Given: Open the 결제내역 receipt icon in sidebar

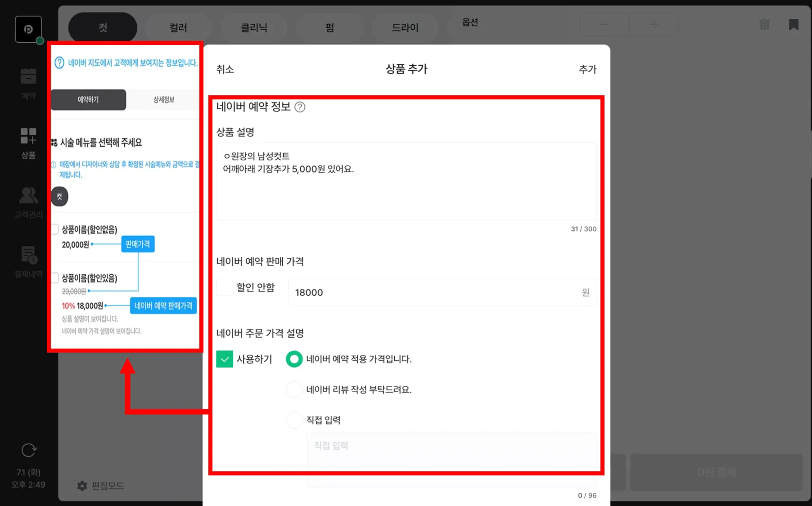Looking at the screenshot, I should [x=29, y=255].
